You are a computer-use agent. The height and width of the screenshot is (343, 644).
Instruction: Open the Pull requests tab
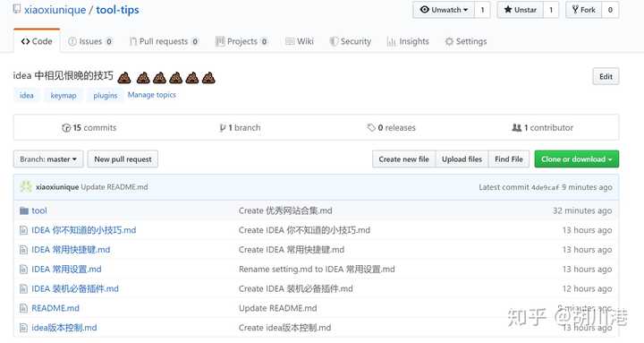point(164,41)
